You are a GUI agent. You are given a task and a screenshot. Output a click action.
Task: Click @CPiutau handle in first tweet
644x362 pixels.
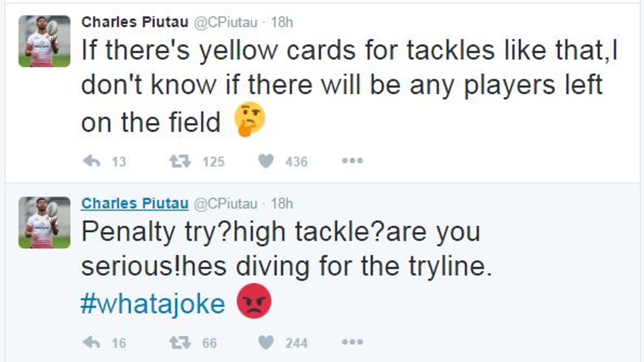[225, 22]
